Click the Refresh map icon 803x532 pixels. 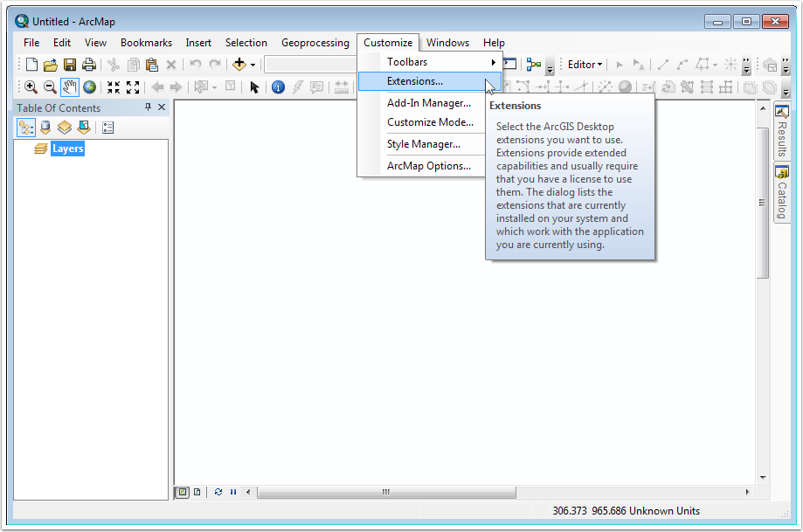[x=218, y=492]
